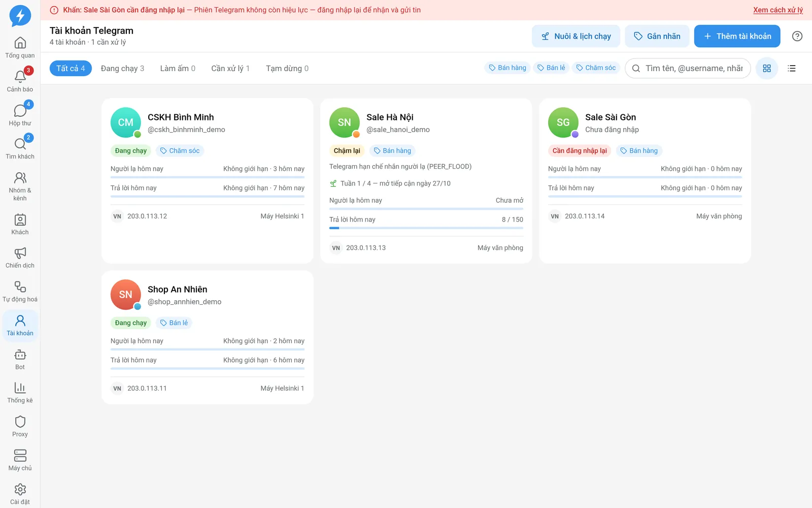Open Tự động hoá in the sidebar
Screen dimensions: 812x508
click(x=20, y=292)
